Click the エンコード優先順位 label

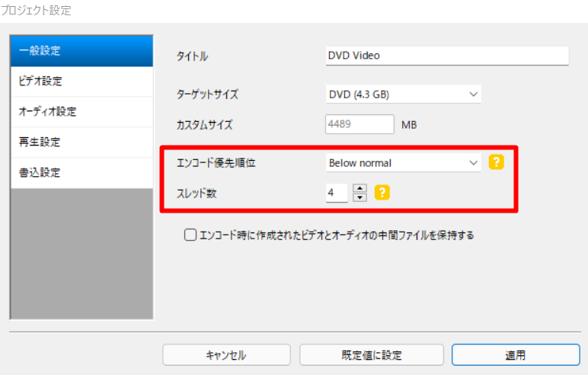(216, 163)
